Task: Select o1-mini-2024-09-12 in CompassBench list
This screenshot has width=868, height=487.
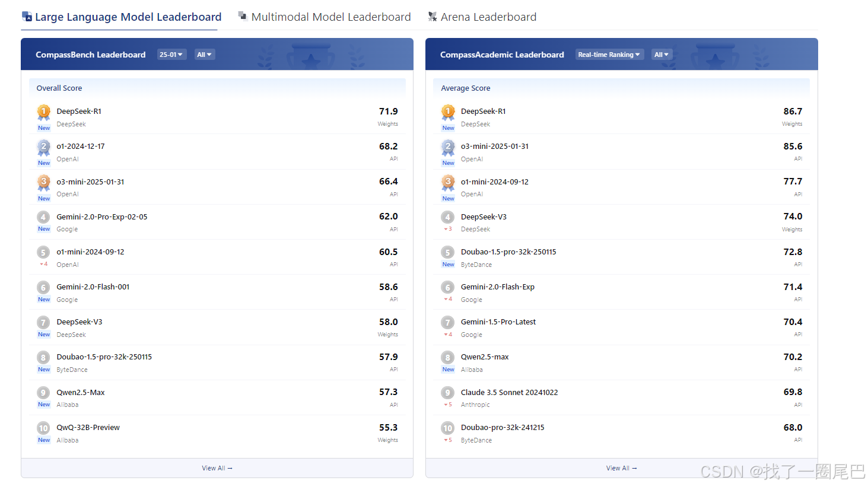Action: click(90, 252)
